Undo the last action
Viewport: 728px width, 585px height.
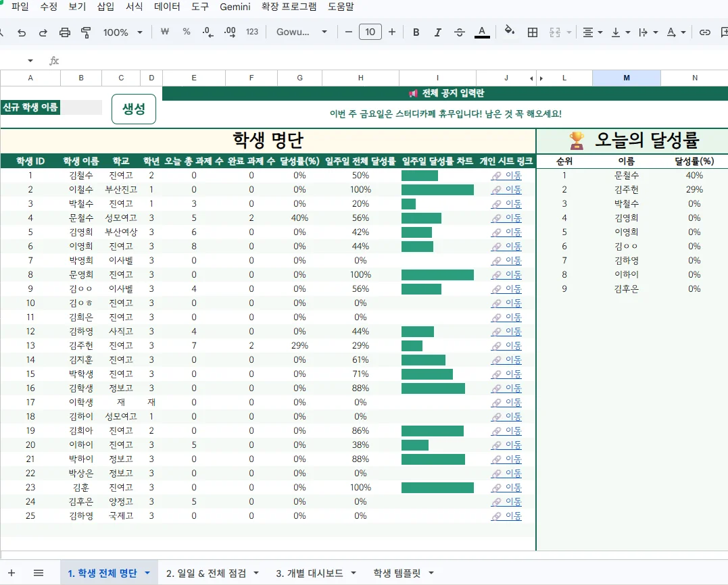[x=22, y=32]
